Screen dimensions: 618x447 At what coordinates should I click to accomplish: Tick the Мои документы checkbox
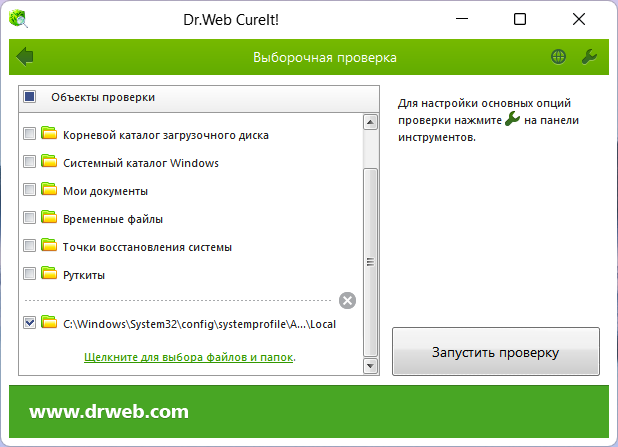pyautogui.click(x=30, y=190)
